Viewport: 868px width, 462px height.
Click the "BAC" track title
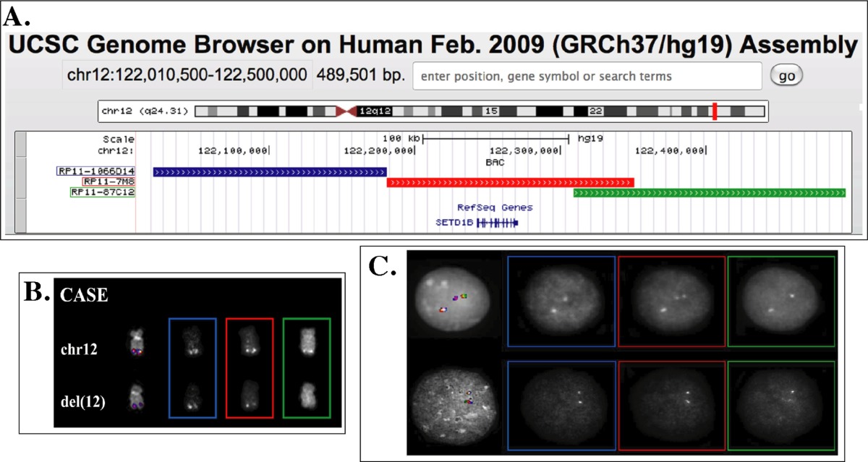click(495, 163)
